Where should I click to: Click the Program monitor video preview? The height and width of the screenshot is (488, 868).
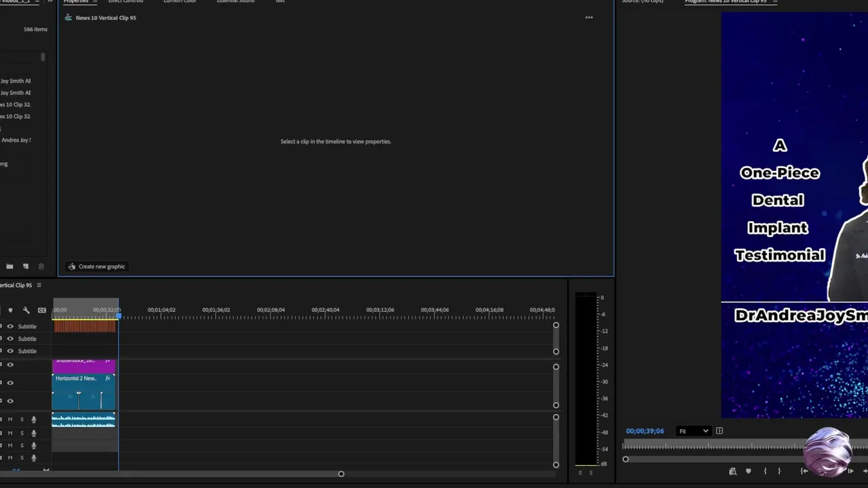pos(794,216)
